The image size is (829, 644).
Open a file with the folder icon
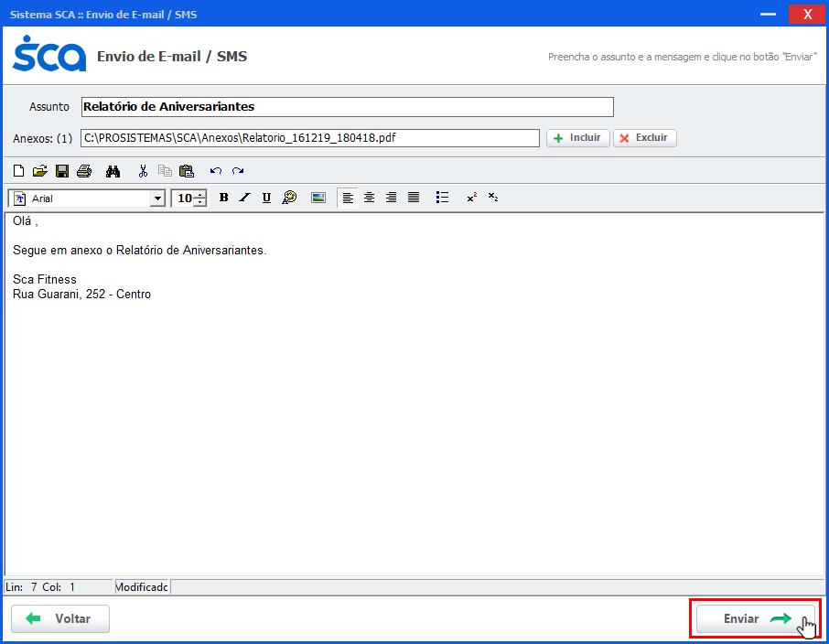(x=40, y=171)
